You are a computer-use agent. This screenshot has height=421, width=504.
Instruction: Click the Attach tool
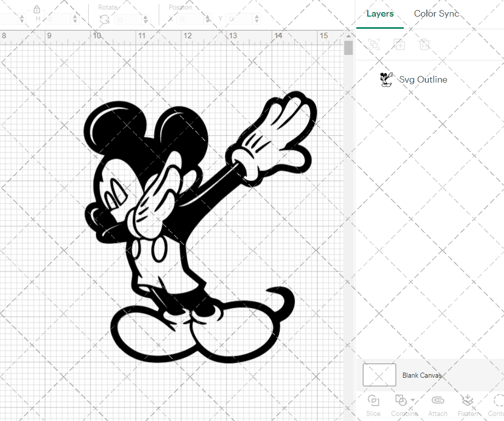point(437,405)
